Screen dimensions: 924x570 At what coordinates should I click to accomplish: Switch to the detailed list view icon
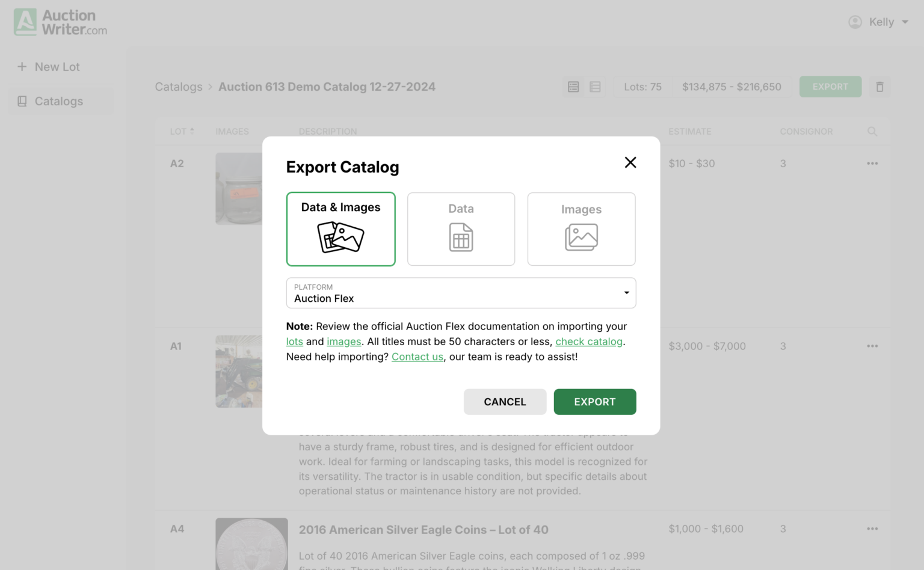573,87
